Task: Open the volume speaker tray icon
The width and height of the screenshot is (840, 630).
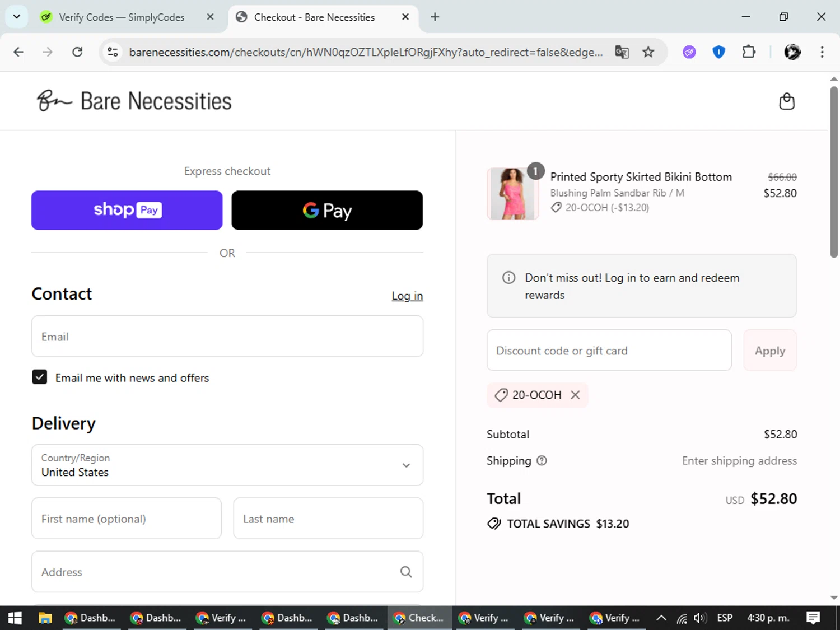Action: click(x=700, y=618)
